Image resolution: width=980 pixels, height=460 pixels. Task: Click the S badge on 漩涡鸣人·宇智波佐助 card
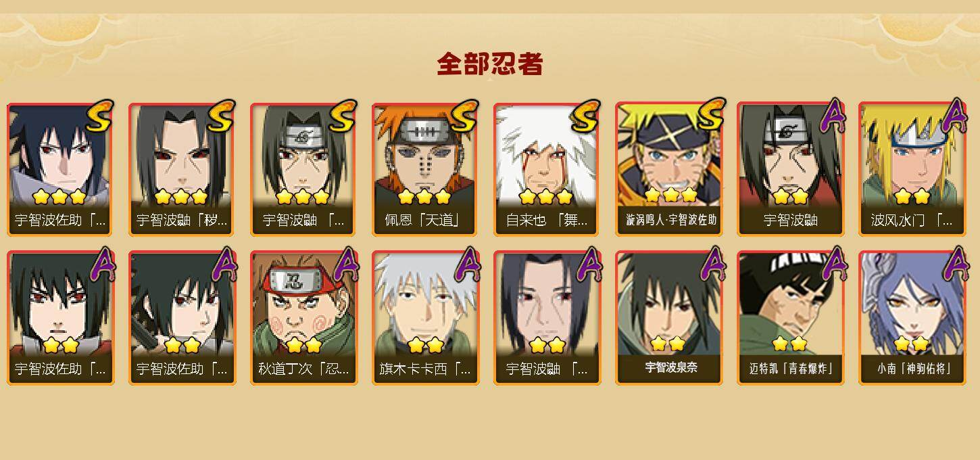[x=710, y=115]
